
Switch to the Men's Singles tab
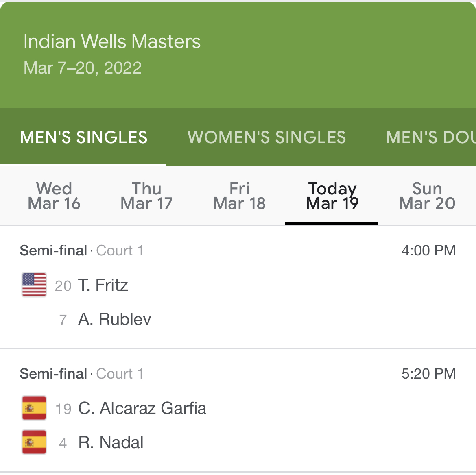pos(83,137)
